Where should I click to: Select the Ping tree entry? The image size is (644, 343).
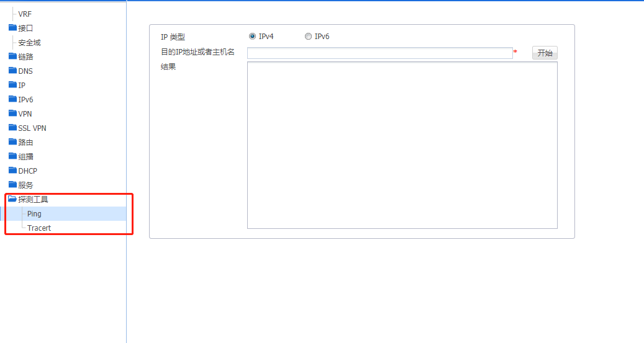pyautogui.click(x=34, y=214)
